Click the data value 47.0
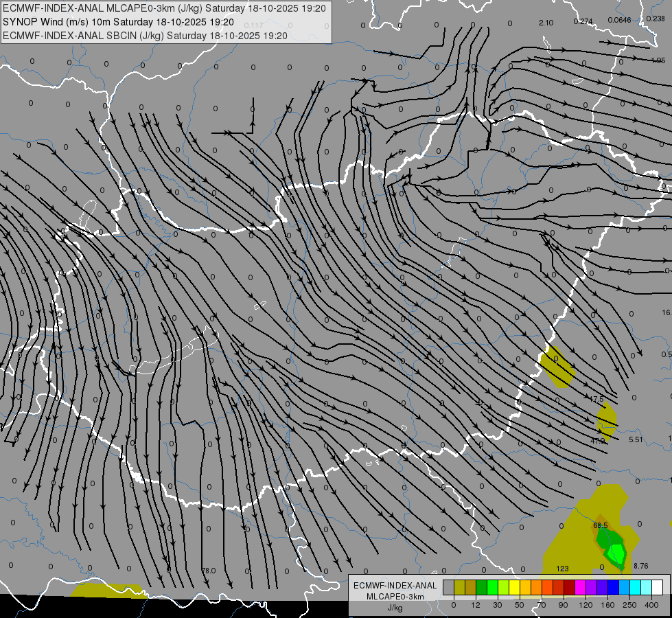 pos(598,441)
